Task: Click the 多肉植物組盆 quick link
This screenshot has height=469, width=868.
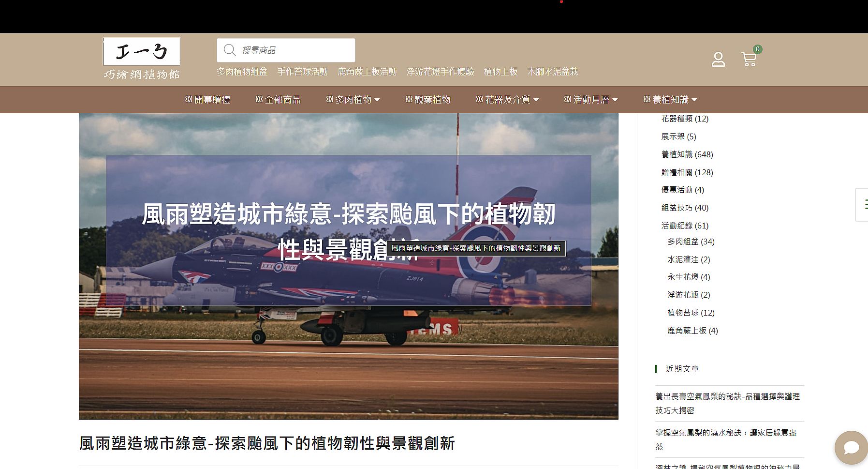Action: pos(242,72)
